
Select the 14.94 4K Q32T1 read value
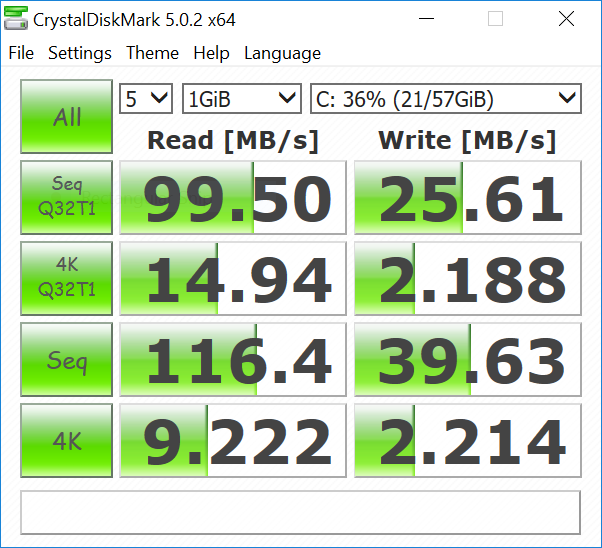pyautogui.click(x=233, y=279)
